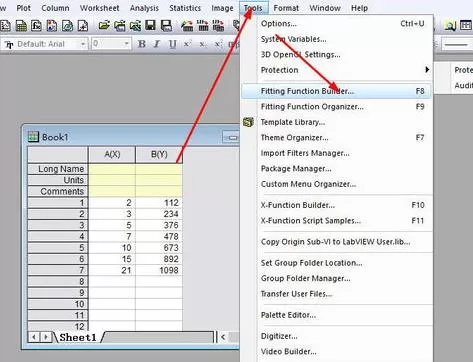The image size is (473, 362).
Task: Open the font size dropdown
Action: click(x=111, y=44)
